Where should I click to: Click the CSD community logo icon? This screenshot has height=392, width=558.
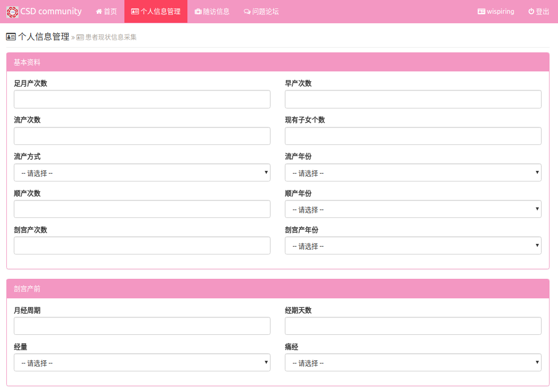(12, 12)
